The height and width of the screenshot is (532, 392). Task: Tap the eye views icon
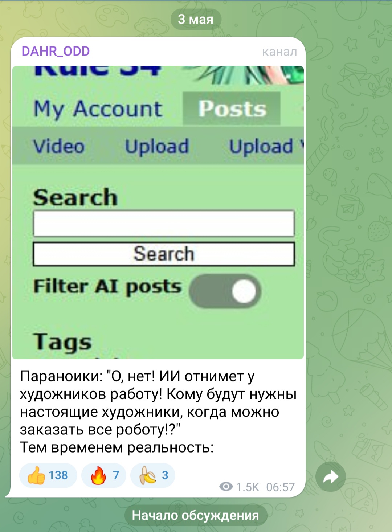click(226, 487)
